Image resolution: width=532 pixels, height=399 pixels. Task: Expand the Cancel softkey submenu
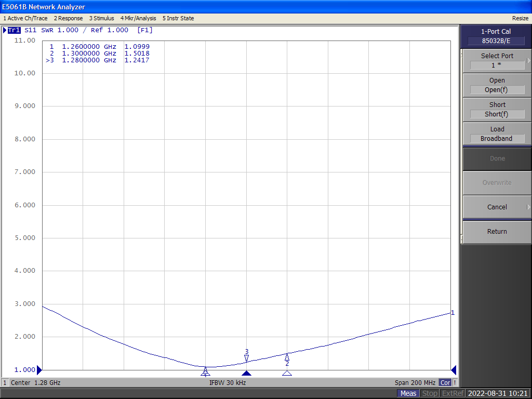(x=528, y=207)
